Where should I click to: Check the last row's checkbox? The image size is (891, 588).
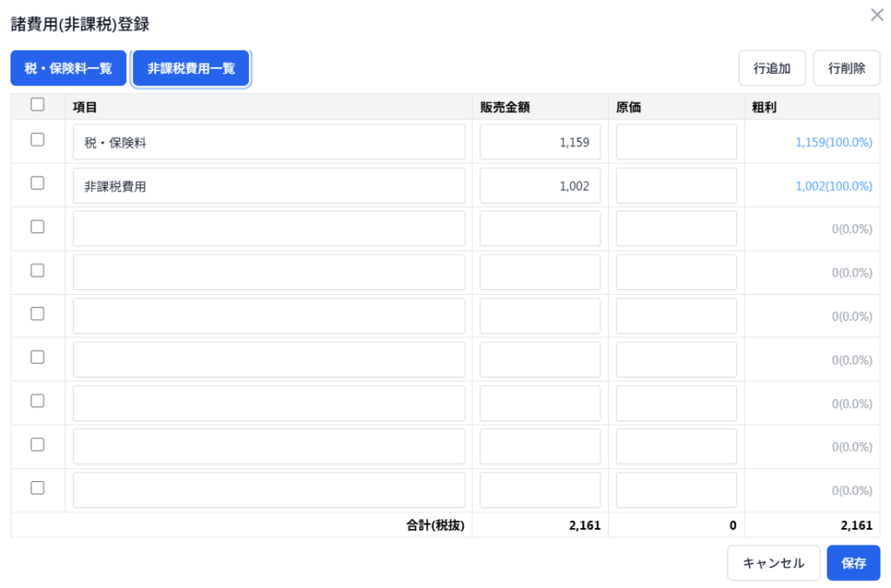tap(37, 488)
